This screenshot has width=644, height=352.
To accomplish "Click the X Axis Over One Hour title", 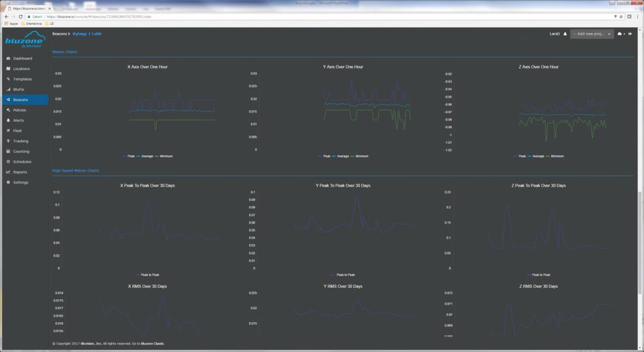I will coord(147,67).
